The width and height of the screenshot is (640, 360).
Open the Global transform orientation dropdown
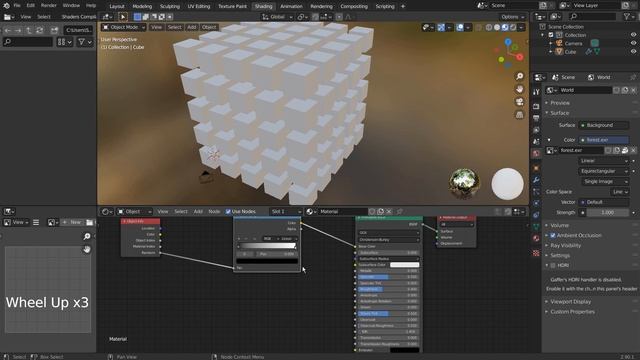click(278, 17)
